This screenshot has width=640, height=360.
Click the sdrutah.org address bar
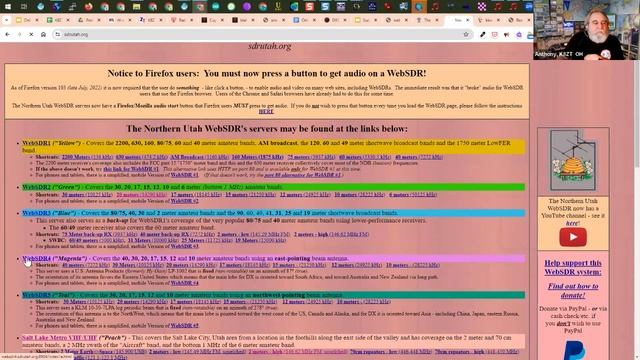[261, 35]
